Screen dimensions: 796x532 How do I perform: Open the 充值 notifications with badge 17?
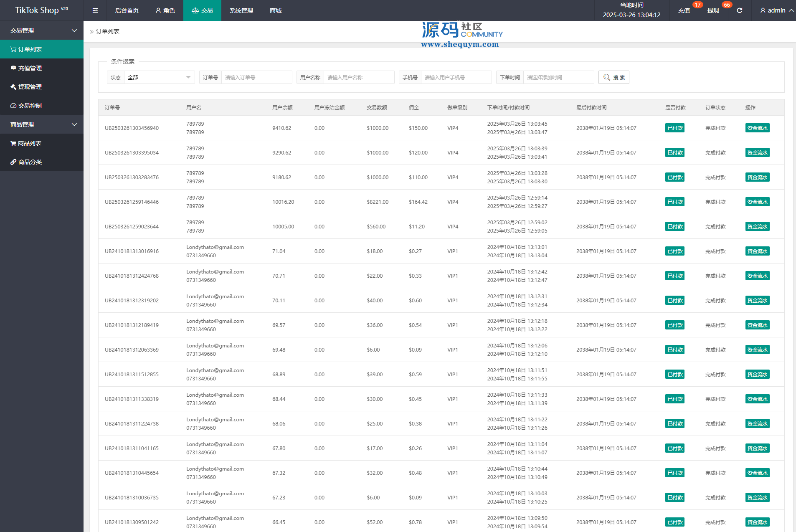[684, 10]
